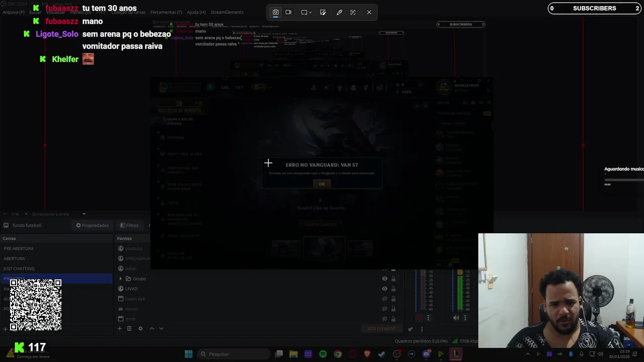Select the LIVAD source
Screen dimensions: 644x362
(x=131, y=289)
